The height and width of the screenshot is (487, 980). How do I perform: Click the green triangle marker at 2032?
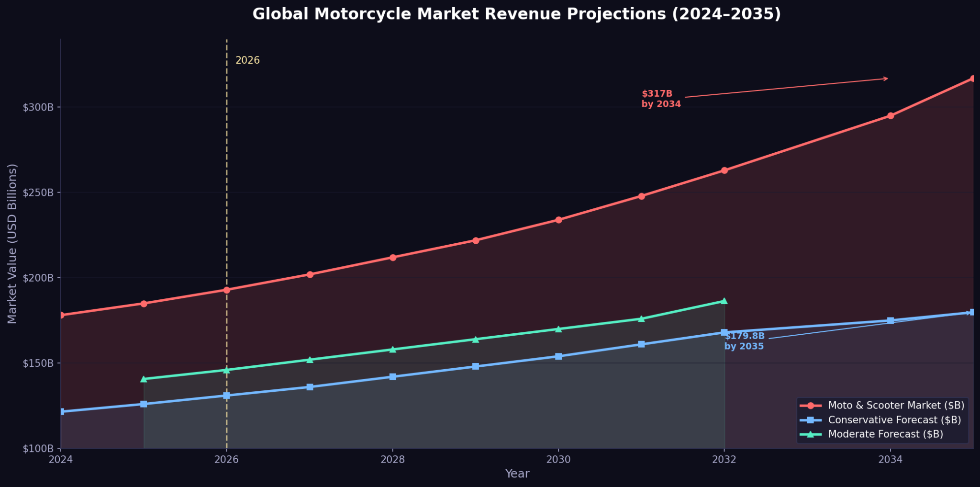[724, 301]
